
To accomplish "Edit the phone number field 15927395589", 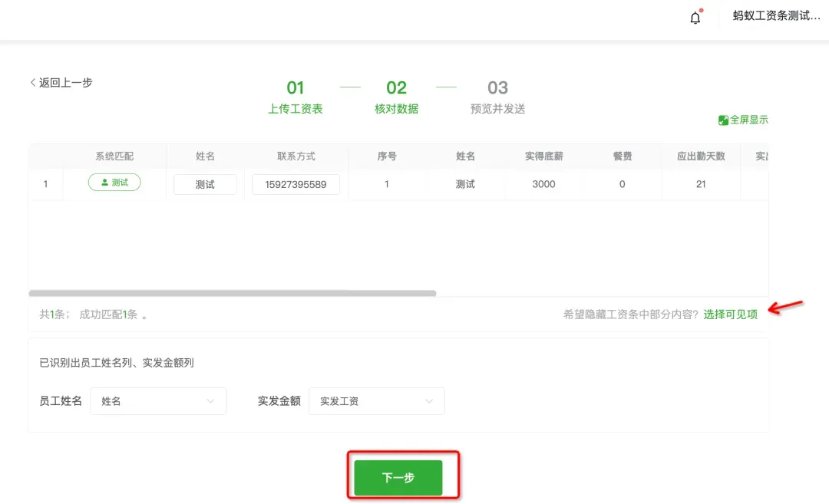I will (x=296, y=184).
